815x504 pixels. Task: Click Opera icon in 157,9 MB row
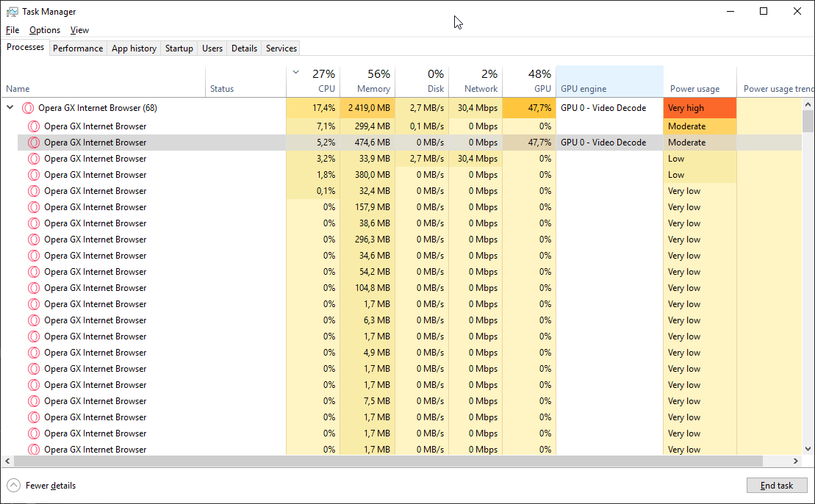(34, 206)
